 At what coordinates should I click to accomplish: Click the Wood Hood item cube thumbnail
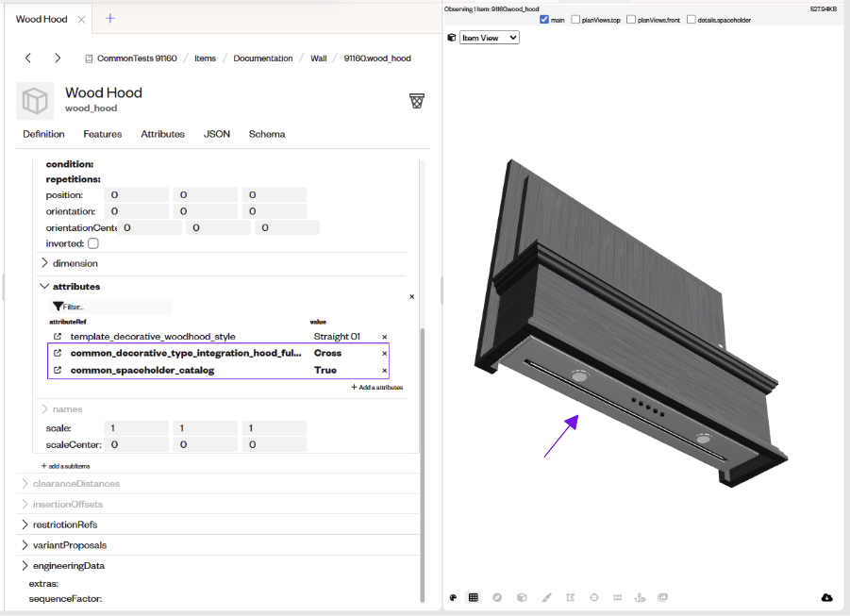pyautogui.click(x=35, y=101)
